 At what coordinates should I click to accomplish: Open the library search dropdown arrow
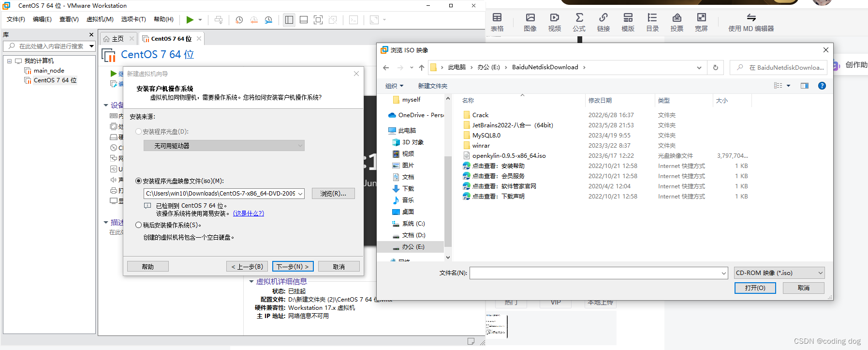click(91, 46)
